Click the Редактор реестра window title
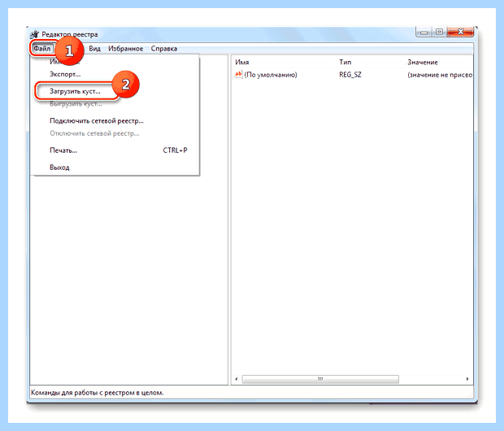 70,34
